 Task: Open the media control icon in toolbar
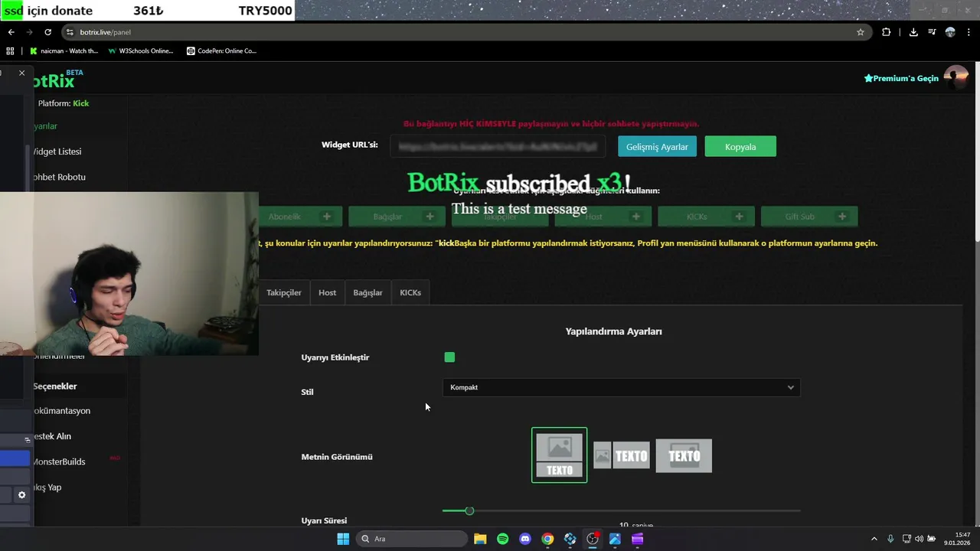click(x=932, y=32)
